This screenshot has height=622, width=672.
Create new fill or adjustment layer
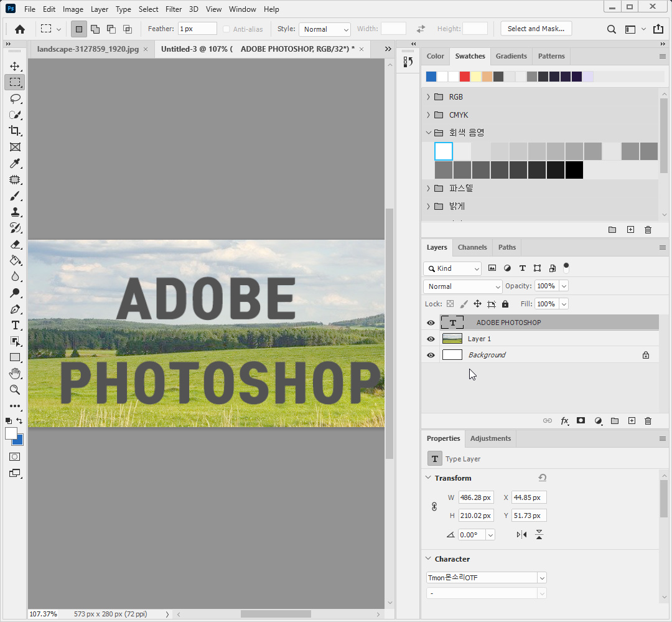(x=599, y=421)
